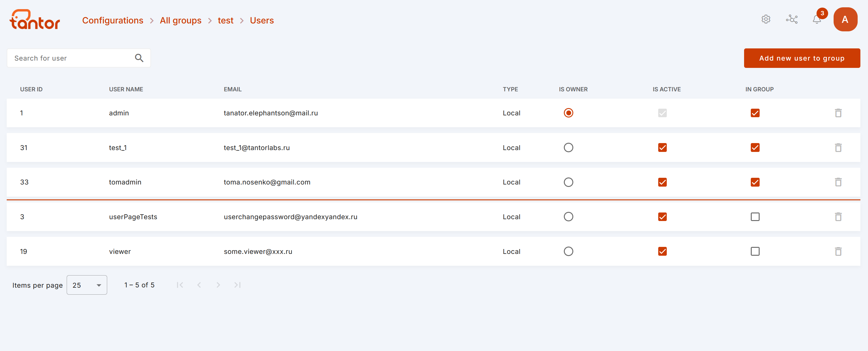Set userPageTests as group owner
The height and width of the screenshot is (351, 868).
568,216
